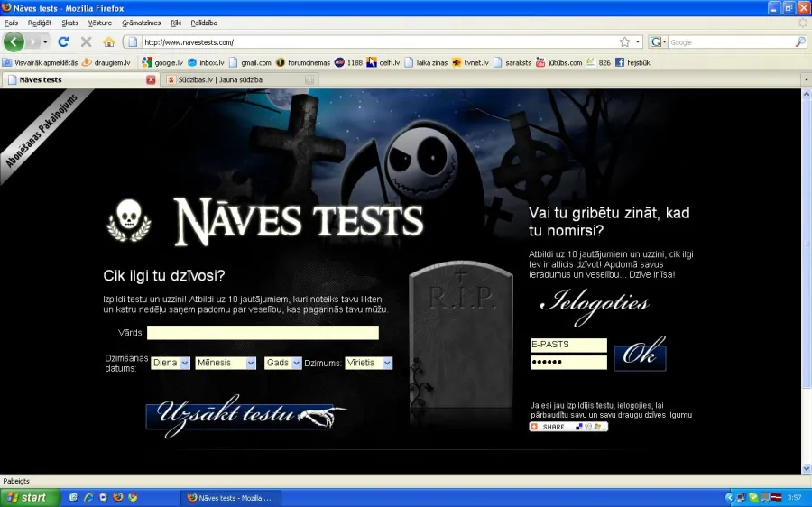Switch to the Nāves tests tab
The width and height of the screenshot is (812, 507).
[78, 79]
